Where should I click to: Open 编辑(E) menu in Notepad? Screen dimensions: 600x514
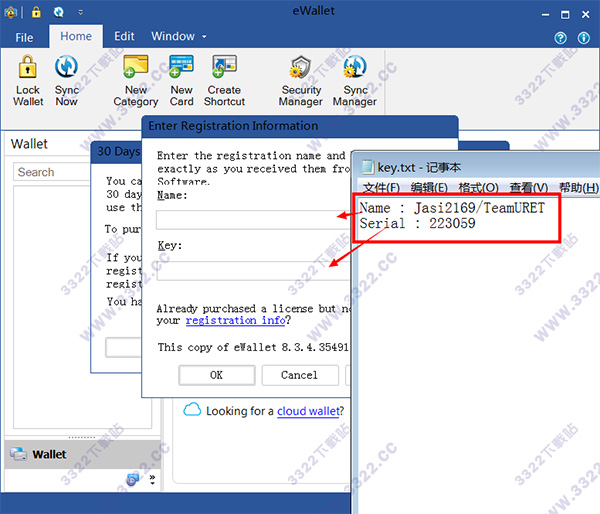point(429,188)
